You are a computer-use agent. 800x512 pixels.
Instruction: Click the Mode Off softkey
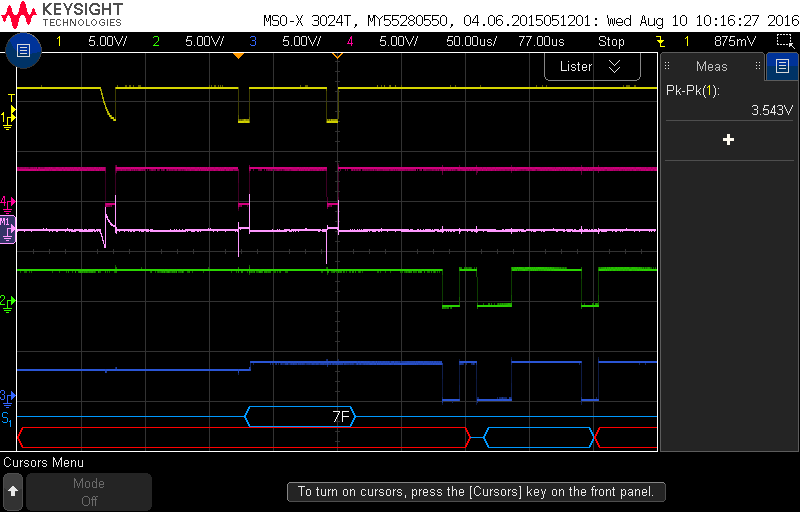(x=89, y=492)
